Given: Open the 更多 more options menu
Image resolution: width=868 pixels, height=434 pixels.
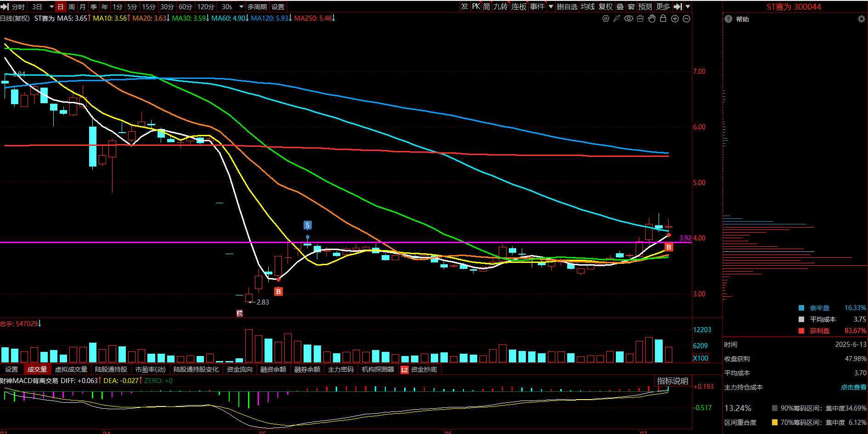Looking at the screenshot, I should tap(663, 6).
